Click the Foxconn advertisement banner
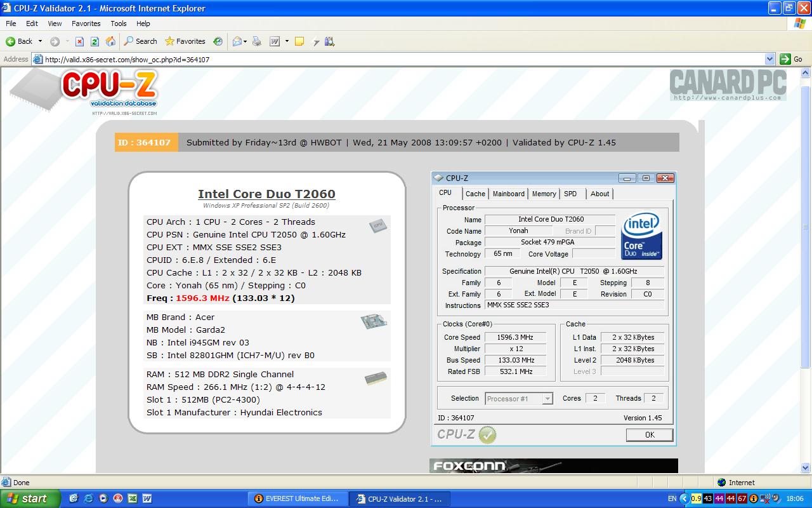This screenshot has width=812, height=508. [553, 465]
